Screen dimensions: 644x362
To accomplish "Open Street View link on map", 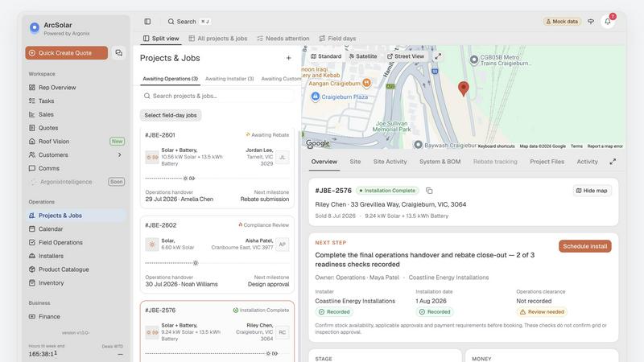I will (x=406, y=56).
